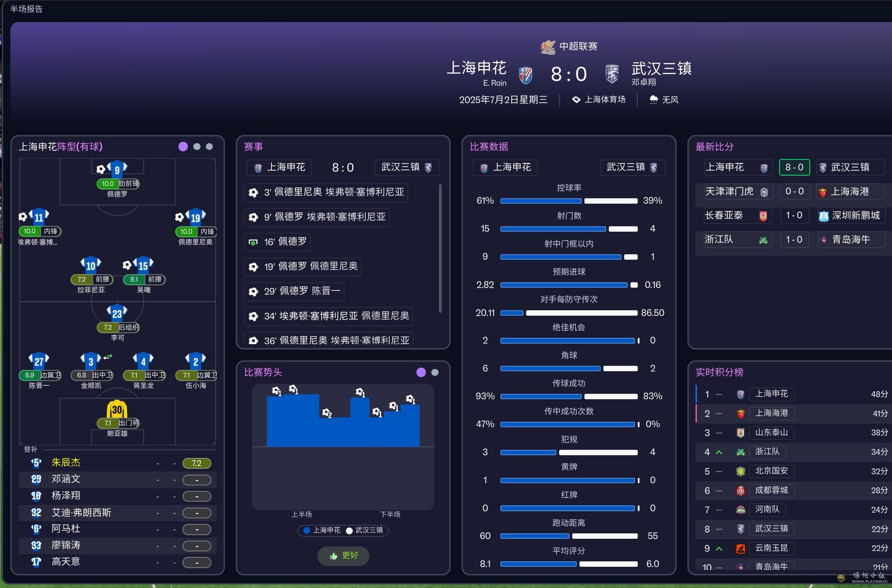Select second dot in formation panel

pos(196,146)
